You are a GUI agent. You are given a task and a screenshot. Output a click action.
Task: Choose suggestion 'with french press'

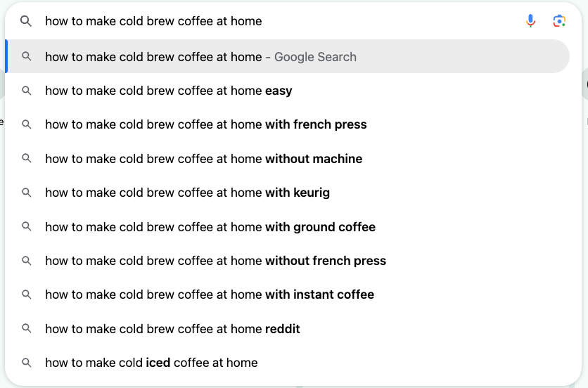288,124
